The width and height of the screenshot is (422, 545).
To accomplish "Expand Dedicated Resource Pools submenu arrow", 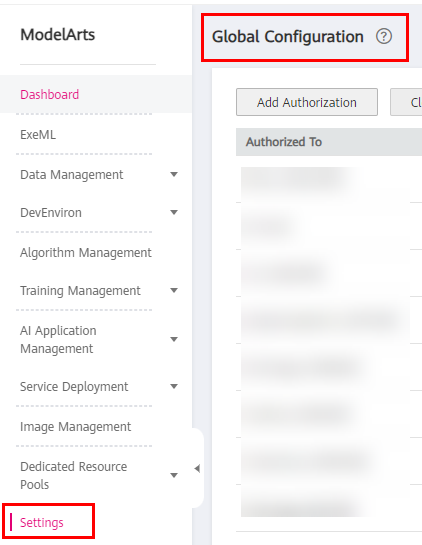I will pyautogui.click(x=174, y=475).
